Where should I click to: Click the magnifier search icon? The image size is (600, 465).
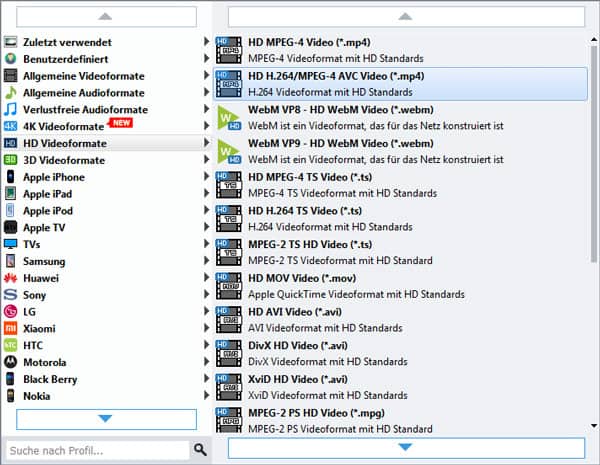pos(200,450)
